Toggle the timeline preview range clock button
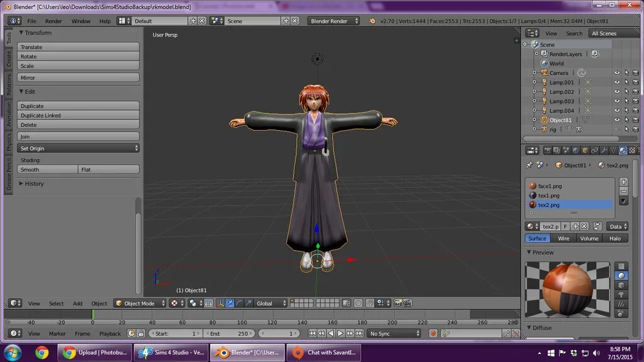This screenshot has height=362, width=644. [131, 334]
